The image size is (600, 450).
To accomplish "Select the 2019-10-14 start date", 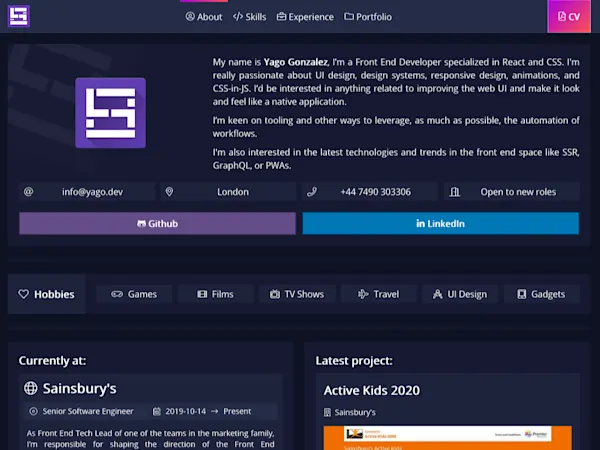I will (x=186, y=411).
